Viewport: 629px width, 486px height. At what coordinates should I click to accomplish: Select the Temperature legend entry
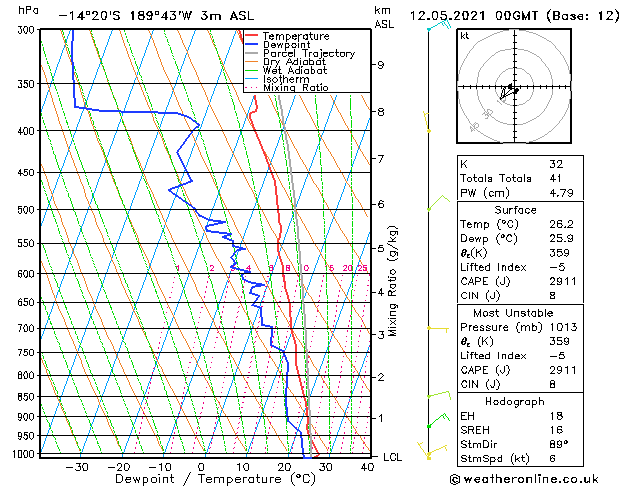(294, 36)
